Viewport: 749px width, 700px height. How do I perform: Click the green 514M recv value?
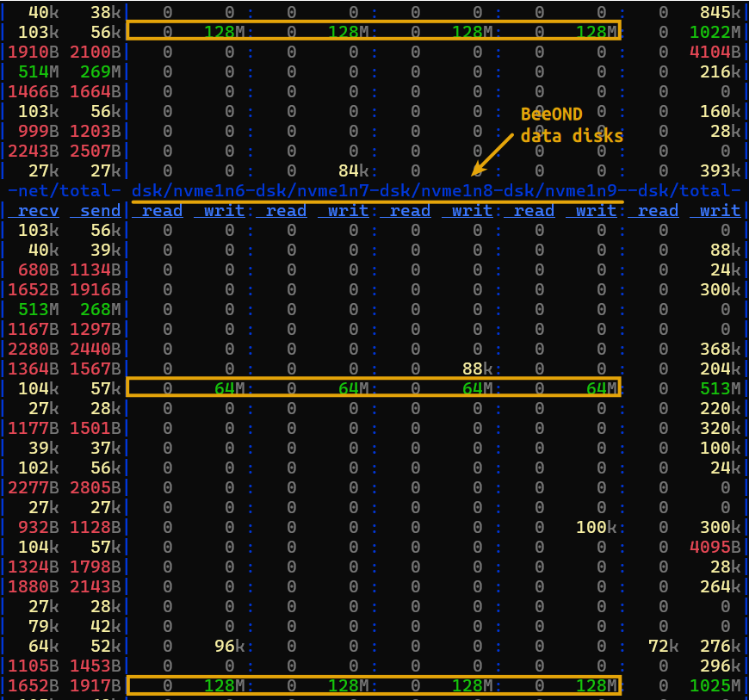click(39, 71)
